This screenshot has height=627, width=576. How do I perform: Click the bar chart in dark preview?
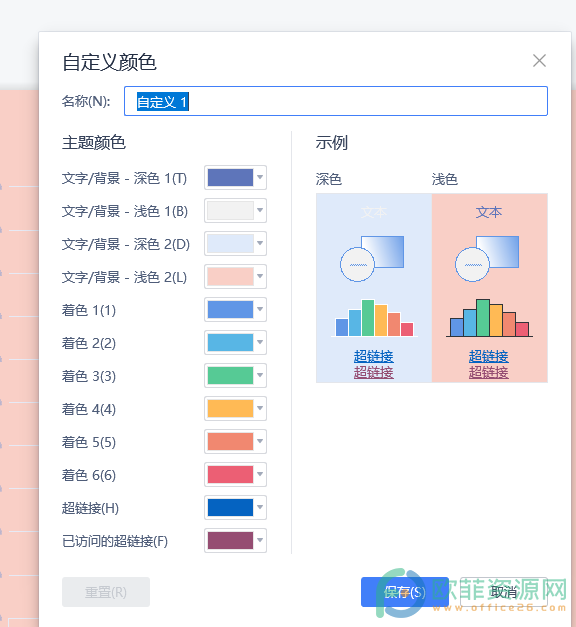pos(374,318)
